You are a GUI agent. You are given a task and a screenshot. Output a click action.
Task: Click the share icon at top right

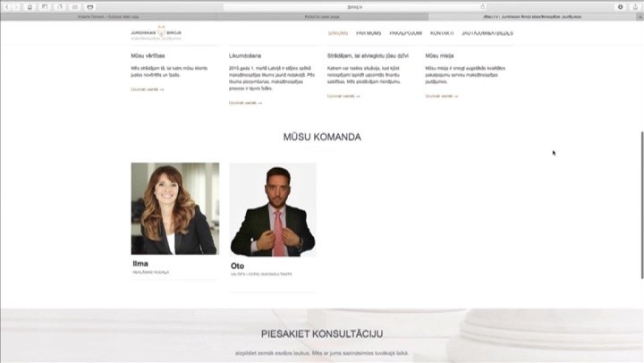635,7
